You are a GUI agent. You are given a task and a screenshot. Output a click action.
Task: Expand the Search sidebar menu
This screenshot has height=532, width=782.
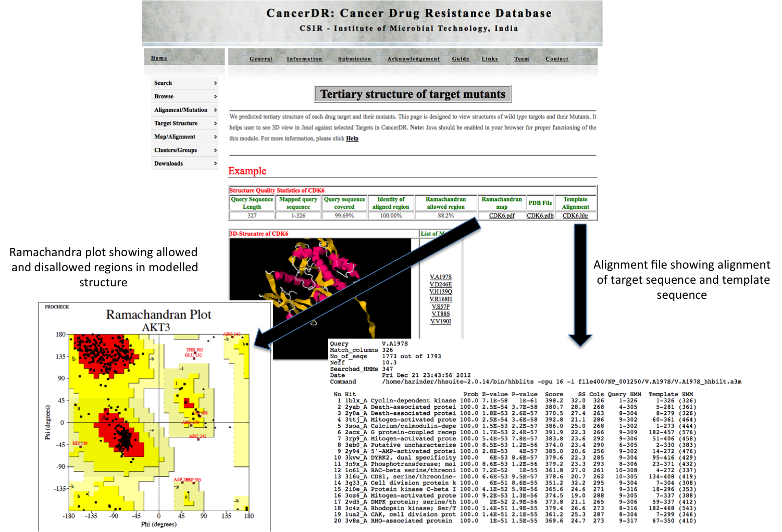[x=184, y=83]
